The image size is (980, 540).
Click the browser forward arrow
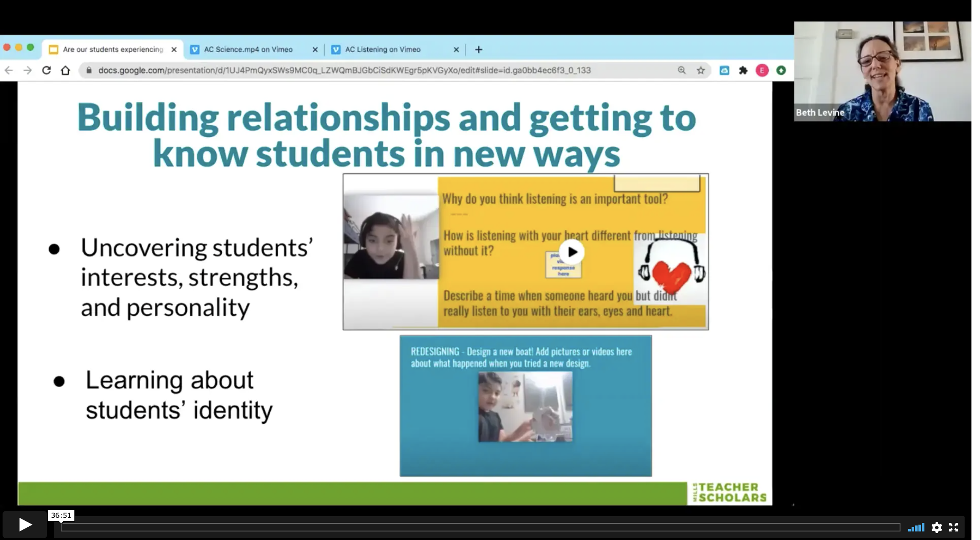click(x=28, y=70)
